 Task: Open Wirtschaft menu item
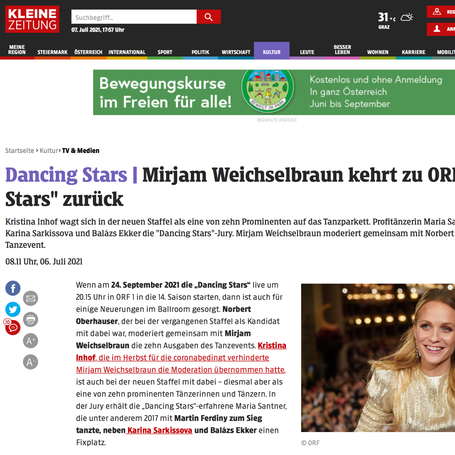click(x=236, y=52)
